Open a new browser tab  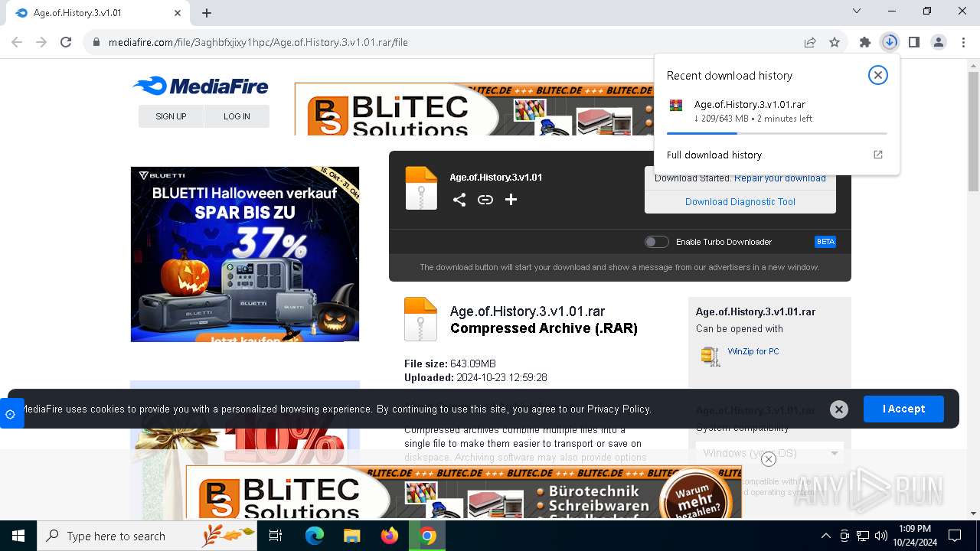coord(207,13)
